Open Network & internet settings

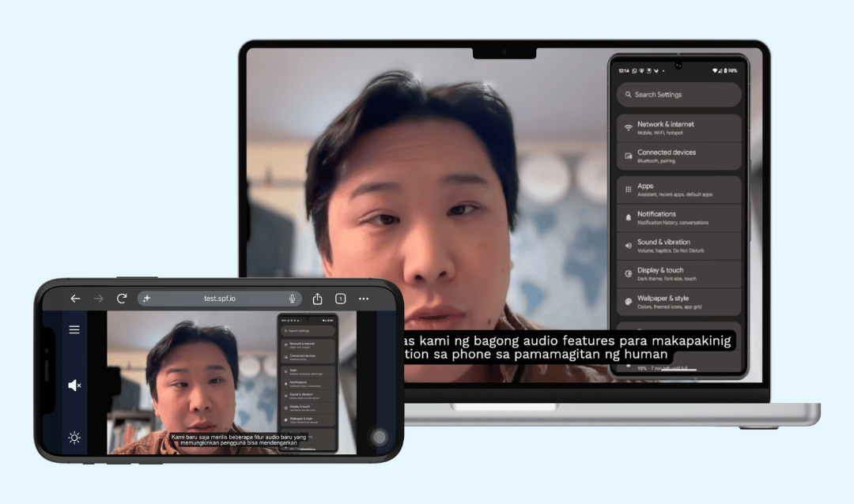(679, 128)
